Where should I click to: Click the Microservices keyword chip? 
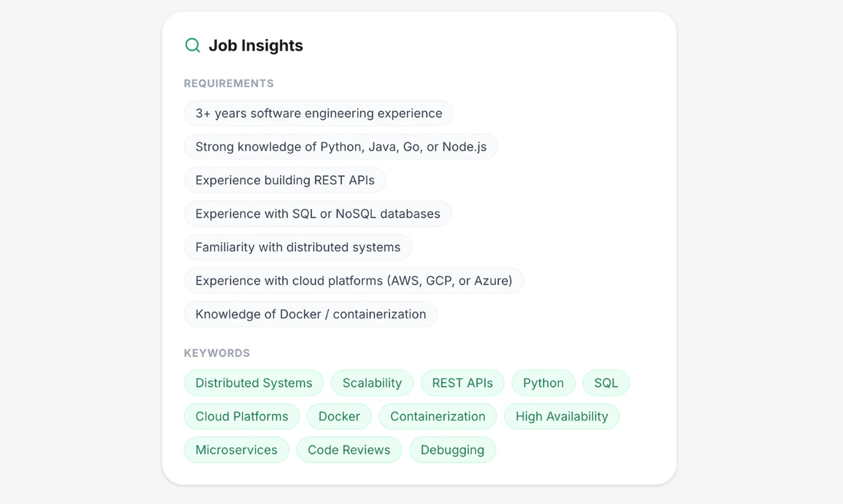tap(236, 450)
